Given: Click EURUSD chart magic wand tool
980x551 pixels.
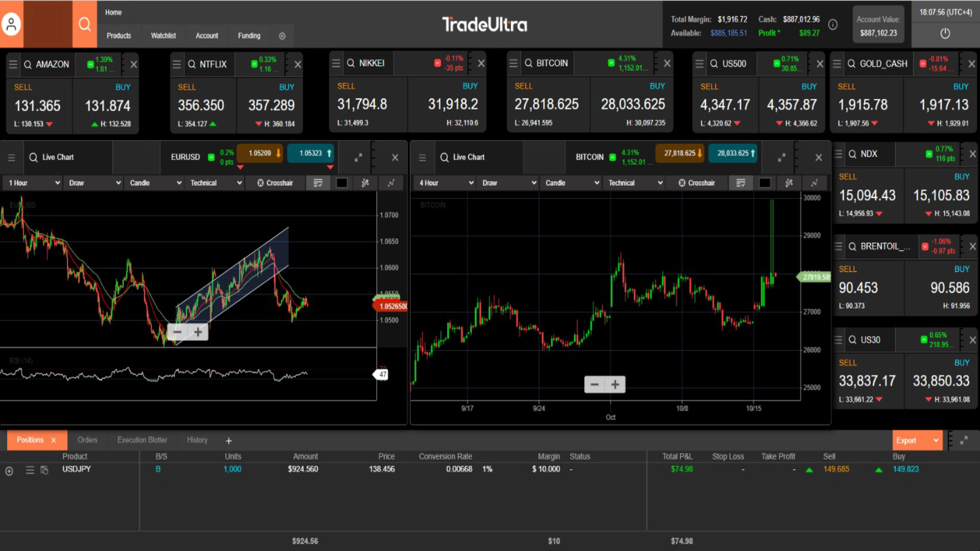Looking at the screenshot, I should pyautogui.click(x=365, y=183).
